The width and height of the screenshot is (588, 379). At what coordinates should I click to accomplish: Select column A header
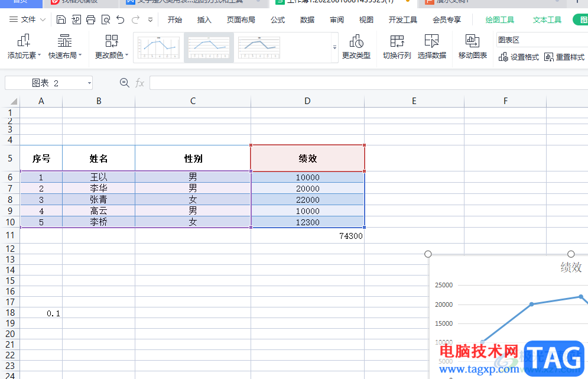tap(41, 101)
